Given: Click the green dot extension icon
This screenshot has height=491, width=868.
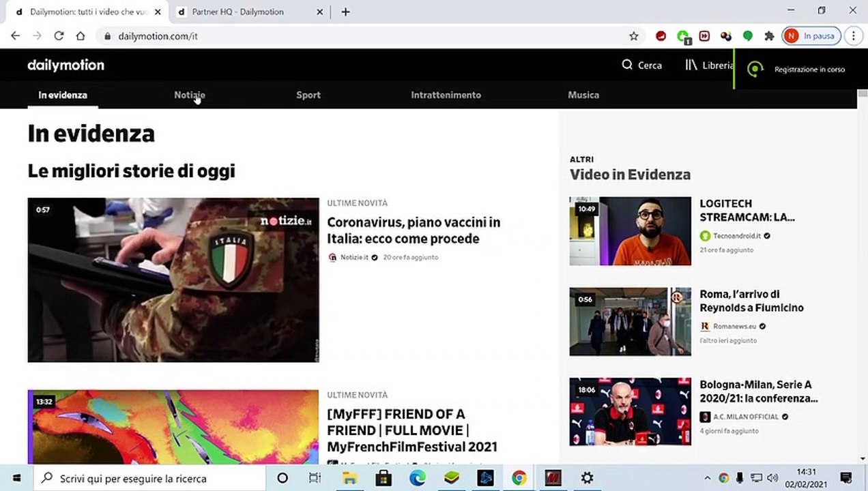Looking at the screenshot, I should click(x=748, y=36).
